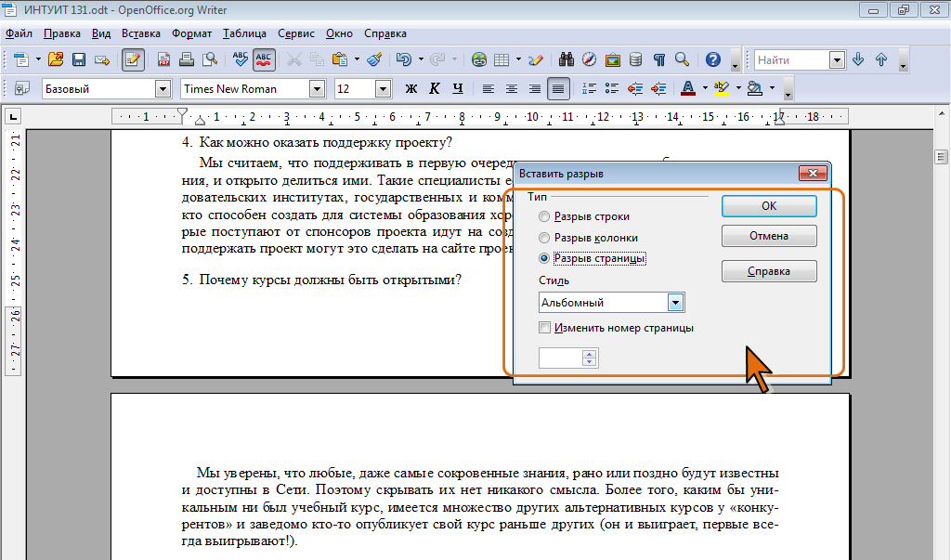
Task: Align text left
Action: tap(489, 88)
